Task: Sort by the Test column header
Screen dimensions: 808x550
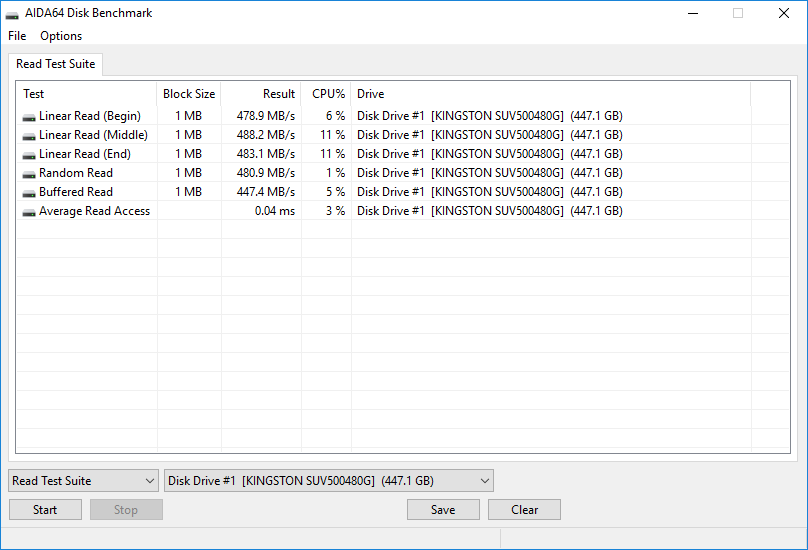Action: [x=87, y=94]
